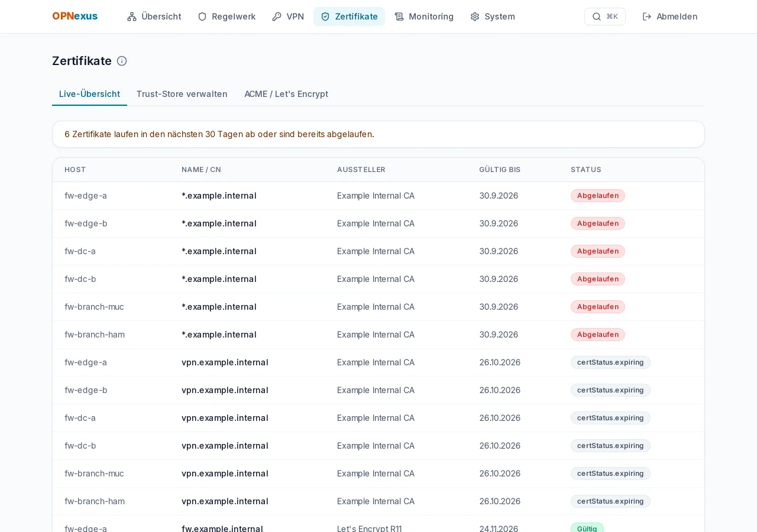Open the ACME / Let's Encrypt tab

pyautogui.click(x=286, y=94)
